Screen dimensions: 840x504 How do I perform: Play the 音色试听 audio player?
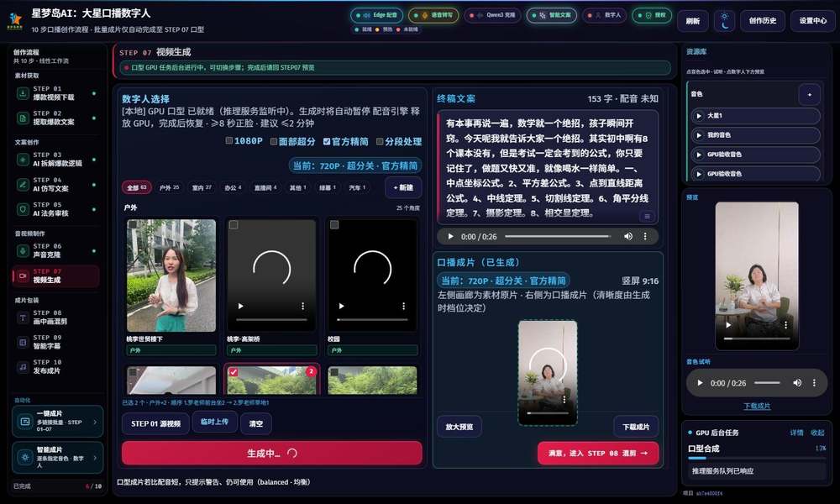pyautogui.click(x=700, y=383)
